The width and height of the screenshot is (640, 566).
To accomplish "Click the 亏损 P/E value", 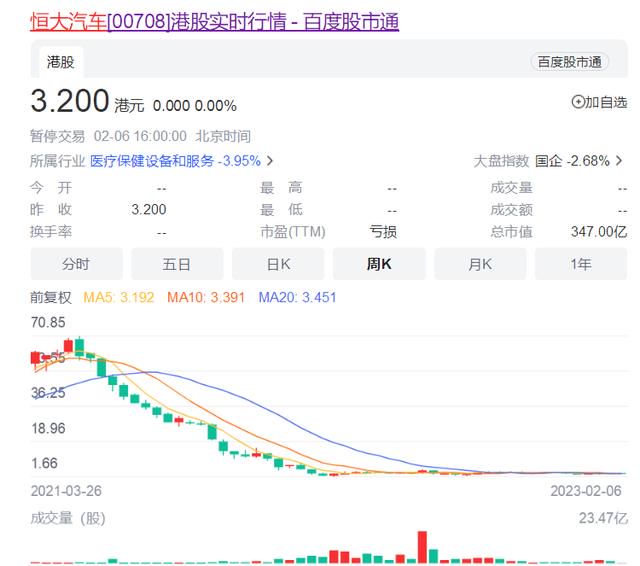I will click(x=383, y=232).
